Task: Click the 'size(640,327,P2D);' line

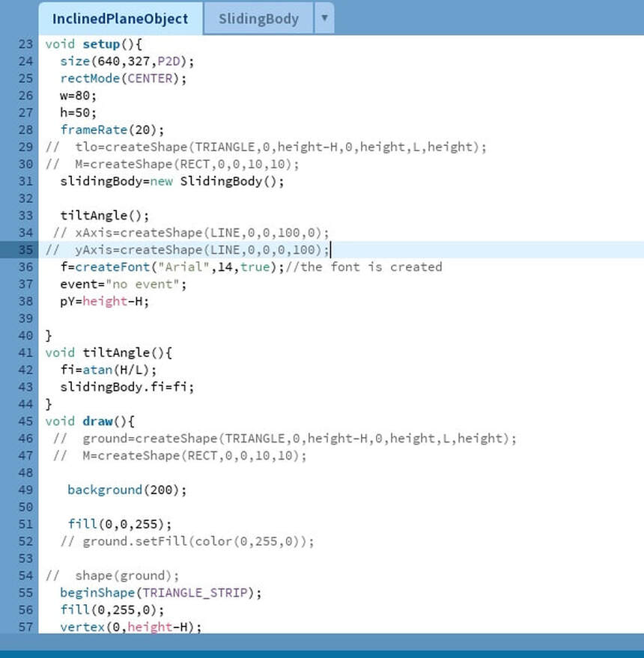Action: tap(127, 61)
